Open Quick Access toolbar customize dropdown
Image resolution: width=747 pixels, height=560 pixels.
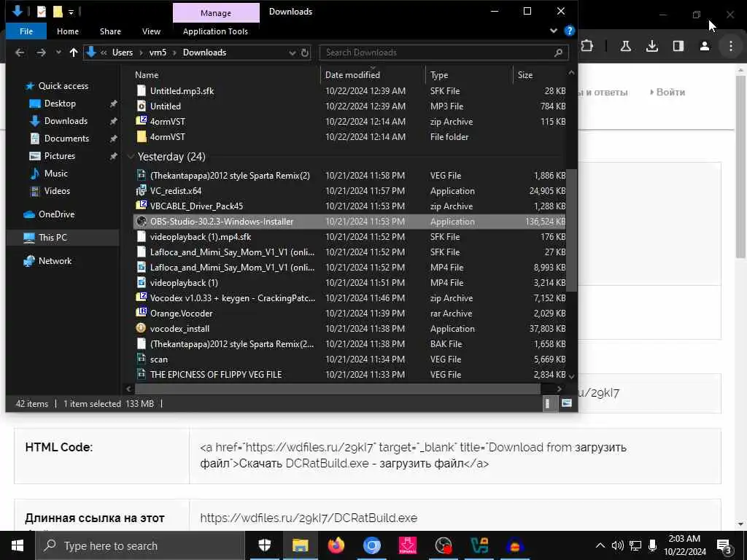[x=71, y=12]
